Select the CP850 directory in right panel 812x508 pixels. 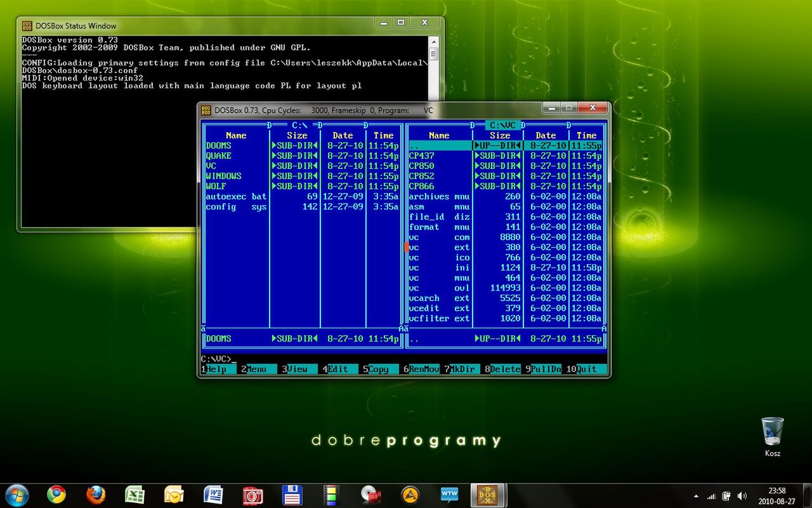point(505,166)
